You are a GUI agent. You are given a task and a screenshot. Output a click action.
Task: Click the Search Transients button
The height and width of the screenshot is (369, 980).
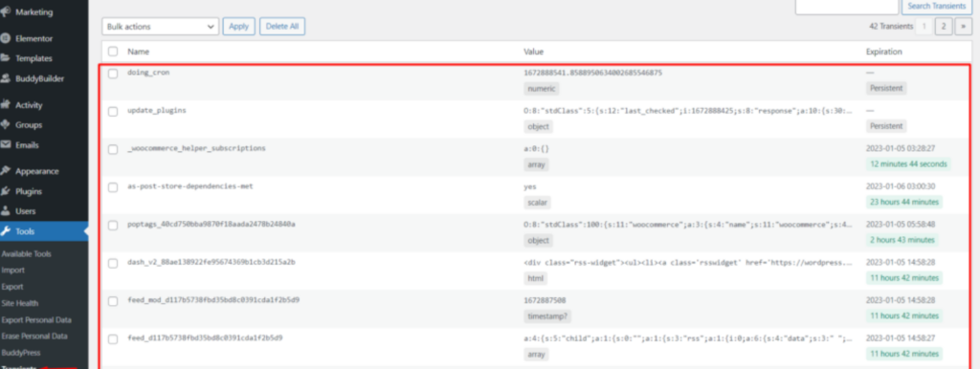936,7
